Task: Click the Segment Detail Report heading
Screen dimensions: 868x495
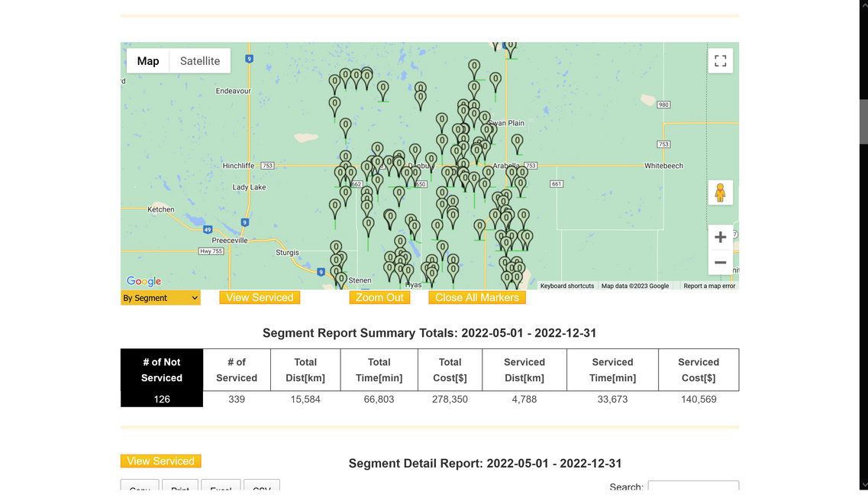Action: (485, 463)
